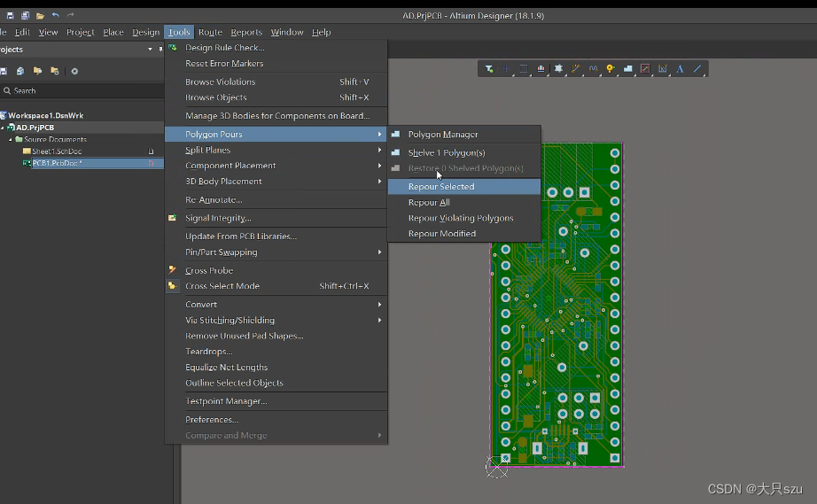Open the Route menu
The width and height of the screenshot is (817, 504).
[210, 32]
